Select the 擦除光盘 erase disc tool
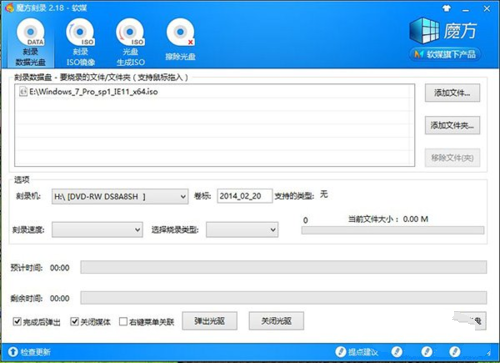The height and width of the screenshot is (363, 500). (180, 40)
